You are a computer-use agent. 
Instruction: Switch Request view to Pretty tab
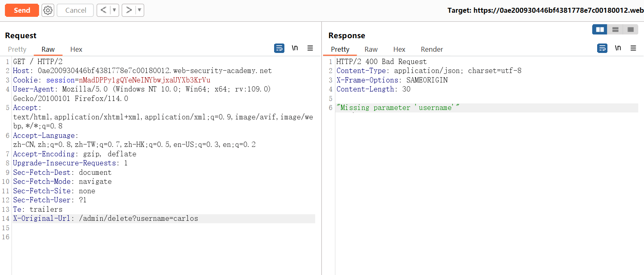17,49
